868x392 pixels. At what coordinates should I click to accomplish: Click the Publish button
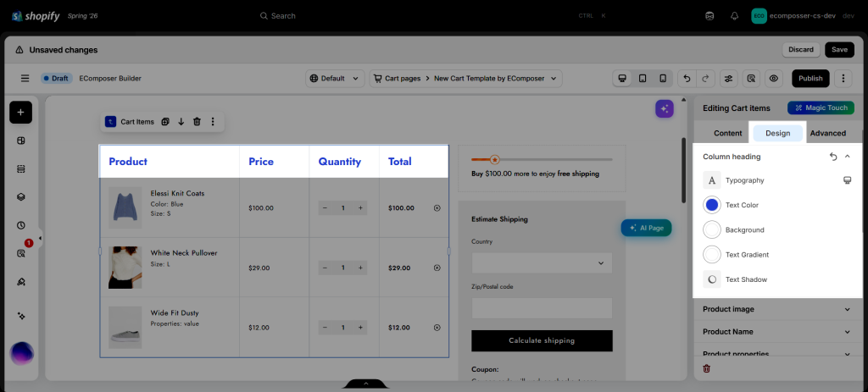(x=810, y=79)
